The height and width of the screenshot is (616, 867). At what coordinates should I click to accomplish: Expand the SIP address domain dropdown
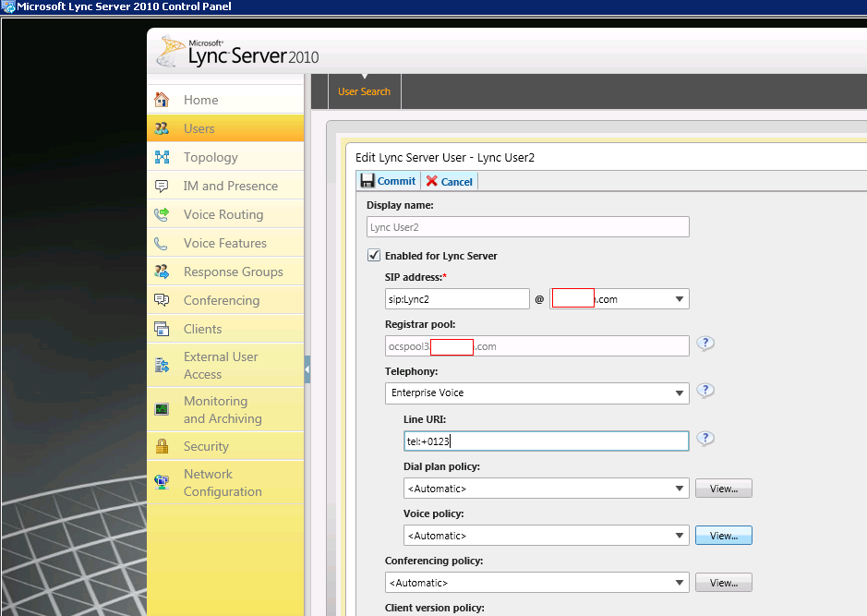680,299
